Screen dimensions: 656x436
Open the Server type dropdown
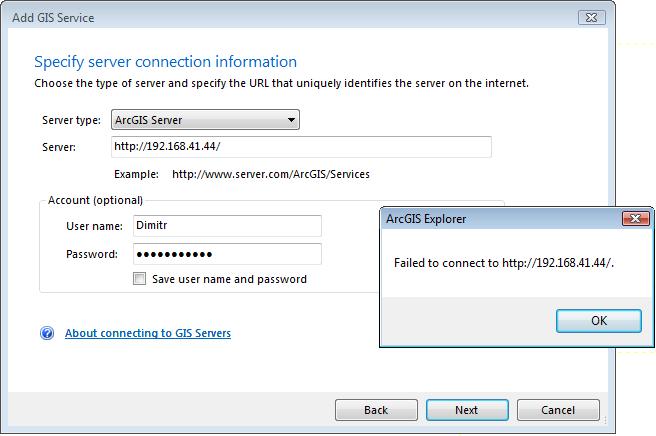point(205,121)
